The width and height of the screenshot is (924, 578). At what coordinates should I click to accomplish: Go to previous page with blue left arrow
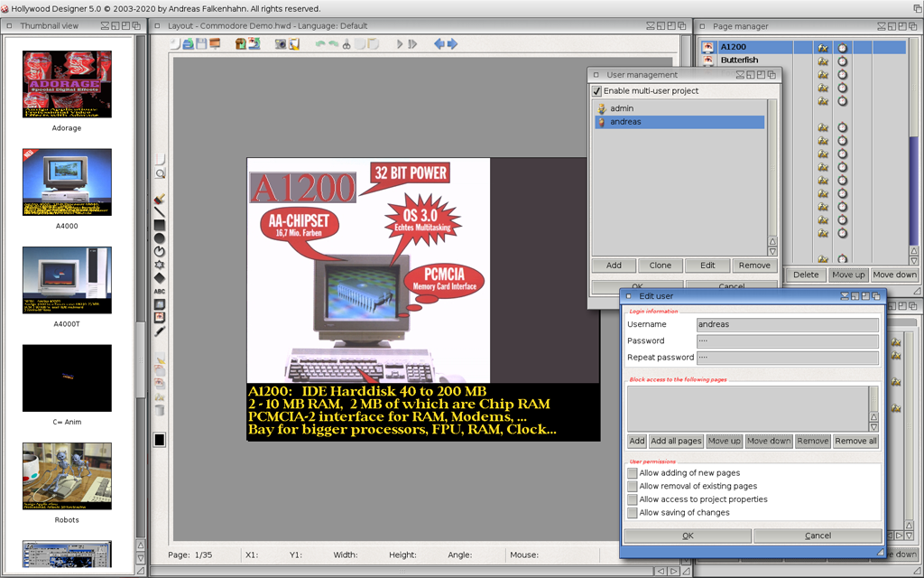tap(439, 43)
